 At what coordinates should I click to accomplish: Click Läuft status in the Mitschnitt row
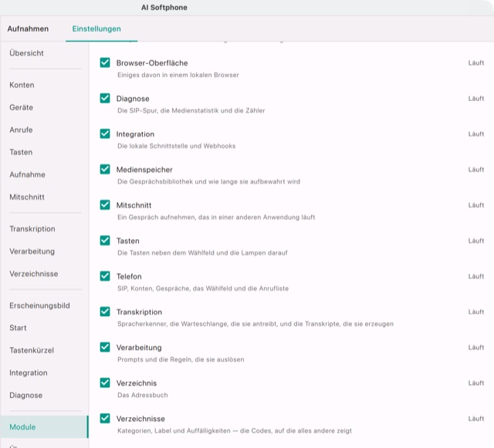click(476, 205)
